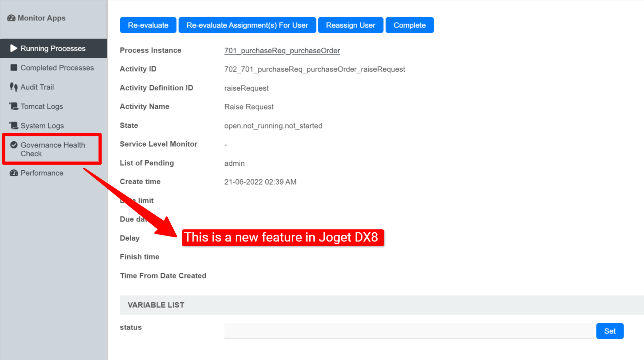
Task: Click the Monitor Apps heading
Action: [41, 18]
